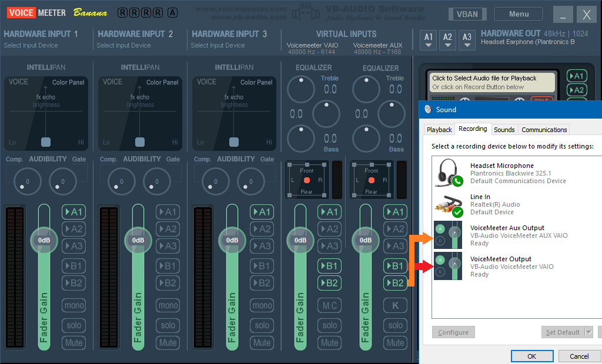
Task: Click Voicemeeter AUX surround panner dot
Action: 372,180
